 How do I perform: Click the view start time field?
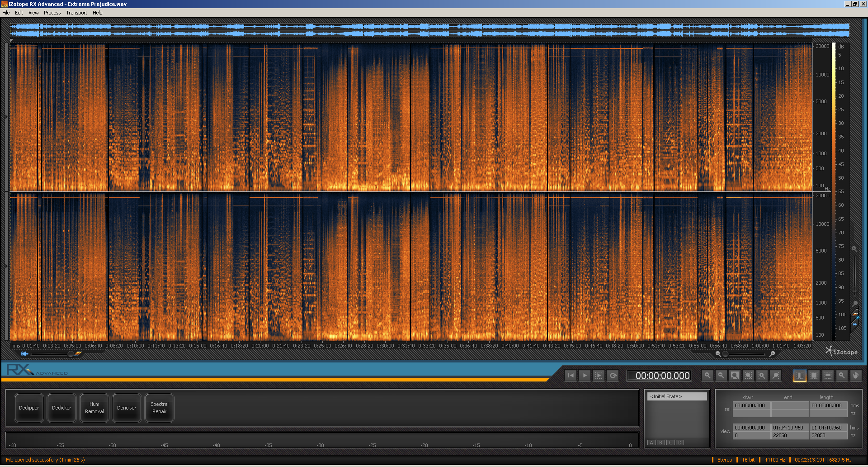pyautogui.click(x=752, y=428)
